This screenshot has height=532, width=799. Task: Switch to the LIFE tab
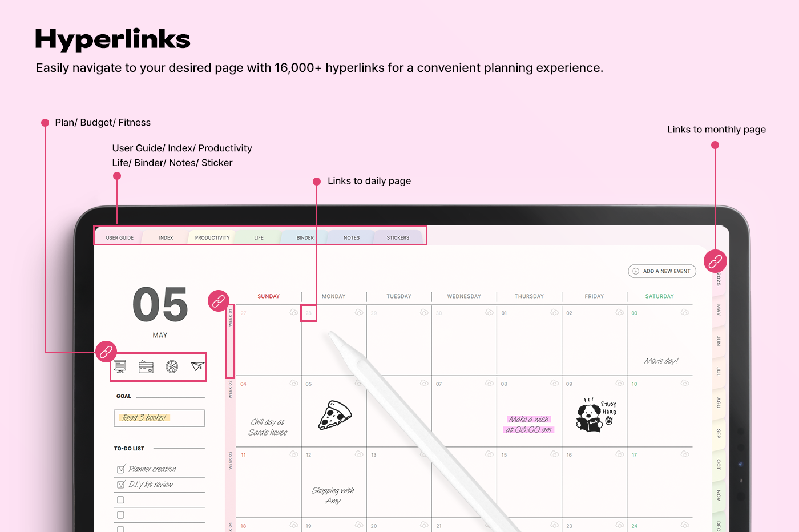[x=259, y=237]
